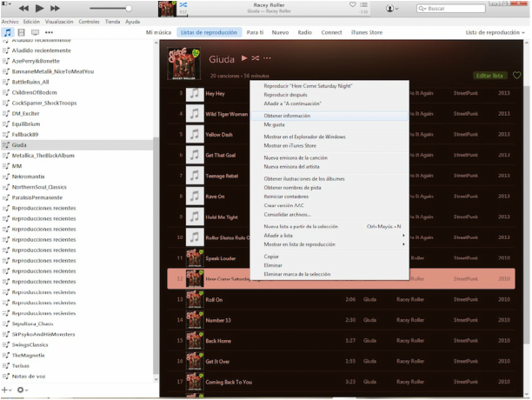Switch to iTunes Store tab
This screenshot has width=532, height=400.
[367, 32]
